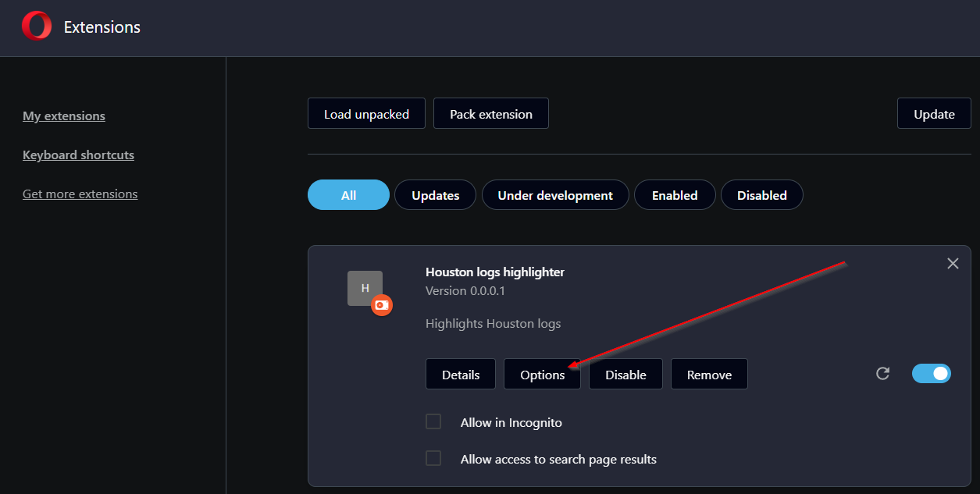980x494 pixels.
Task: Filter extensions by Updates
Action: [435, 195]
